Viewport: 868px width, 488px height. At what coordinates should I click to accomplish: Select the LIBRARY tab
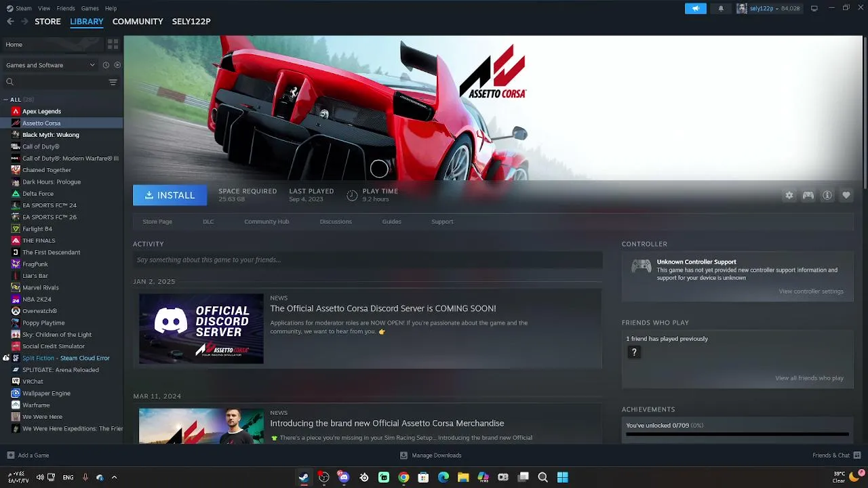click(87, 22)
